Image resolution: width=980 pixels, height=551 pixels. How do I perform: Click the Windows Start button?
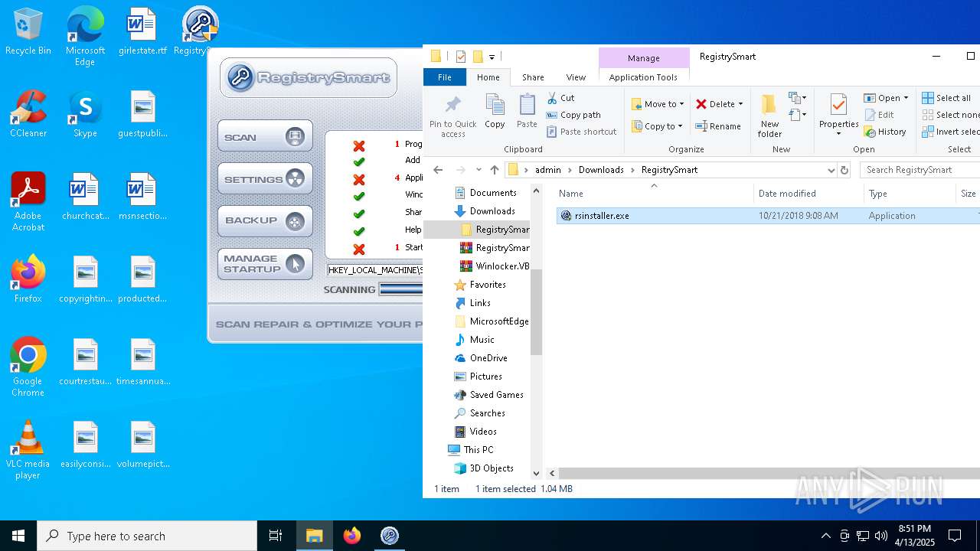click(x=18, y=536)
